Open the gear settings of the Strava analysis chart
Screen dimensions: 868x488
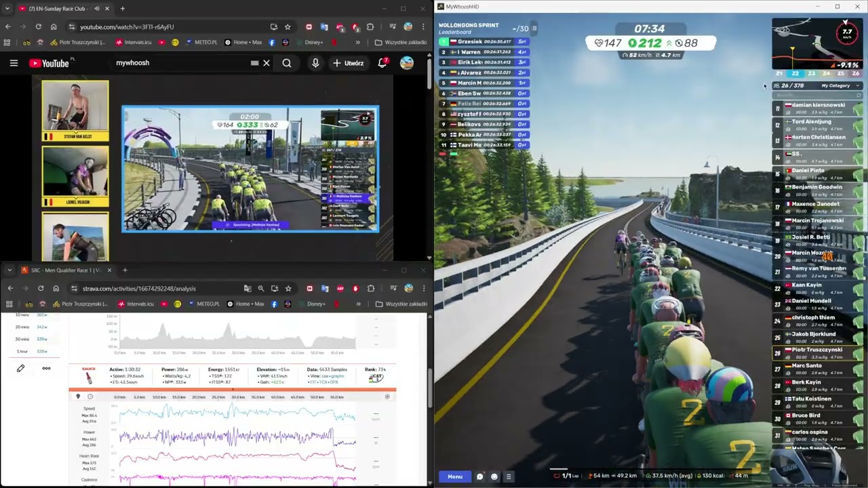[x=387, y=396]
